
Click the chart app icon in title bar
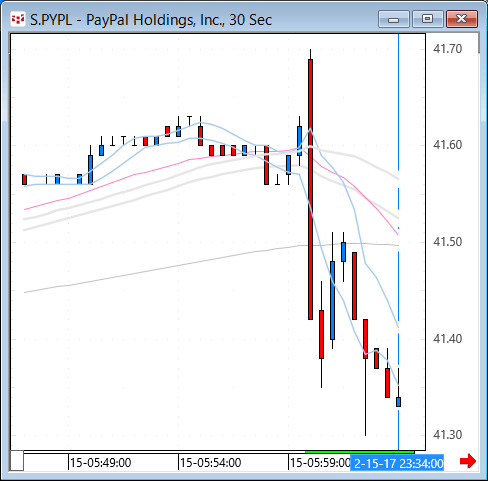(17, 19)
